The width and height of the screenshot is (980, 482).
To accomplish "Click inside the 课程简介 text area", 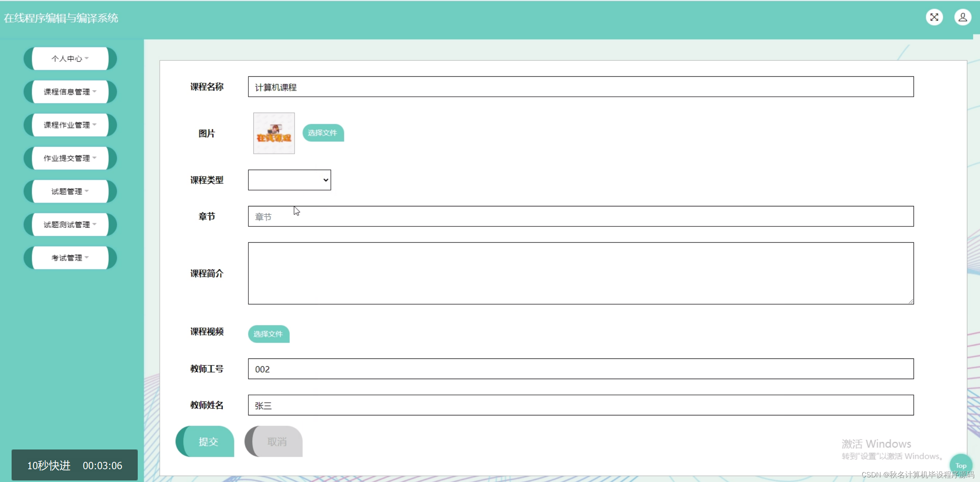I will 580,273.
